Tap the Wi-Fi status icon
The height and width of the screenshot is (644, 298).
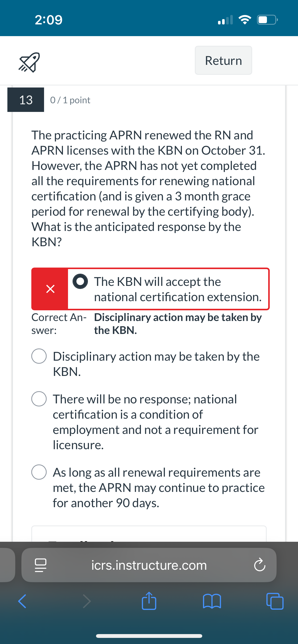point(245,20)
